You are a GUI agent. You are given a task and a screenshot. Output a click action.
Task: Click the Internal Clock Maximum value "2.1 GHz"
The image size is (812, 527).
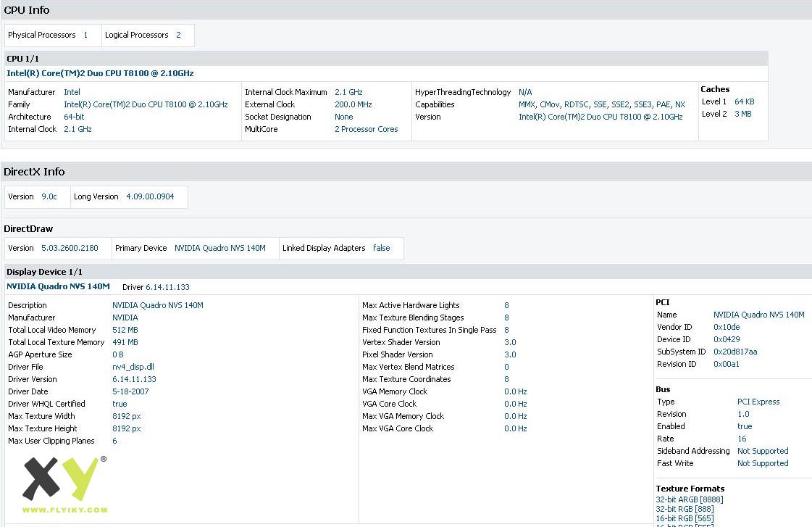[348, 92]
